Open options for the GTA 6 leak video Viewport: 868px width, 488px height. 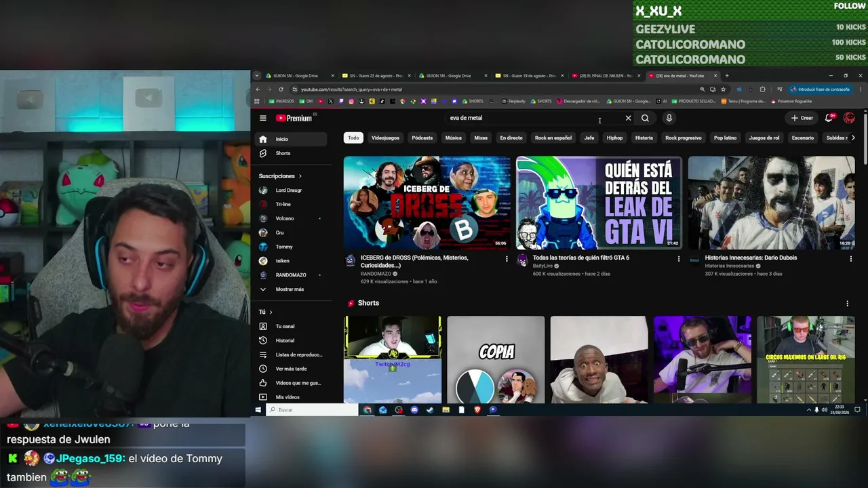point(679,258)
